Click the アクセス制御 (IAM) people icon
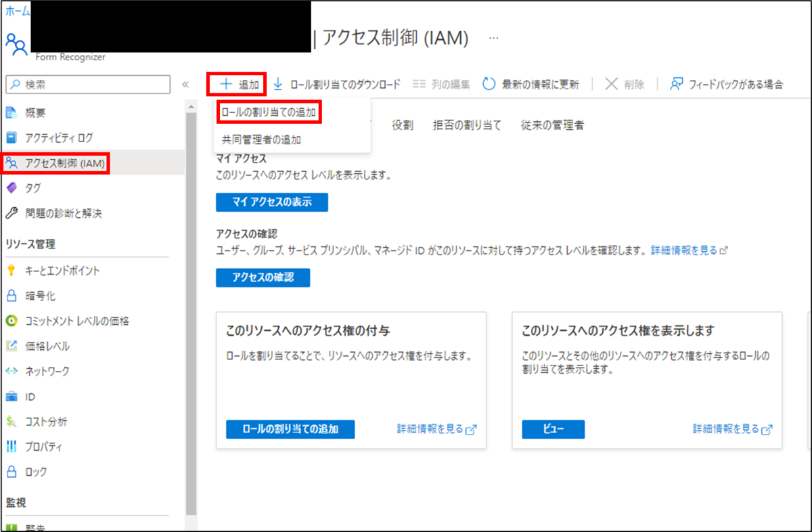 [12, 163]
